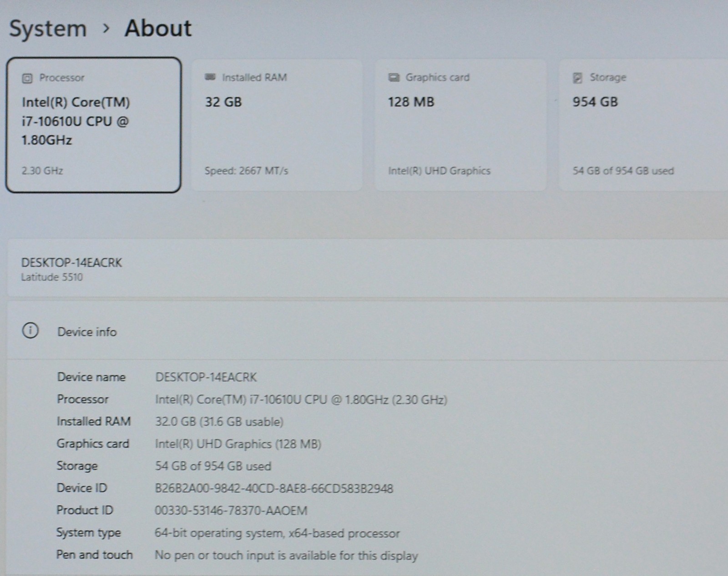Click the Product ID value 00330-53146-78370-AAOEM

tap(231, 511)
